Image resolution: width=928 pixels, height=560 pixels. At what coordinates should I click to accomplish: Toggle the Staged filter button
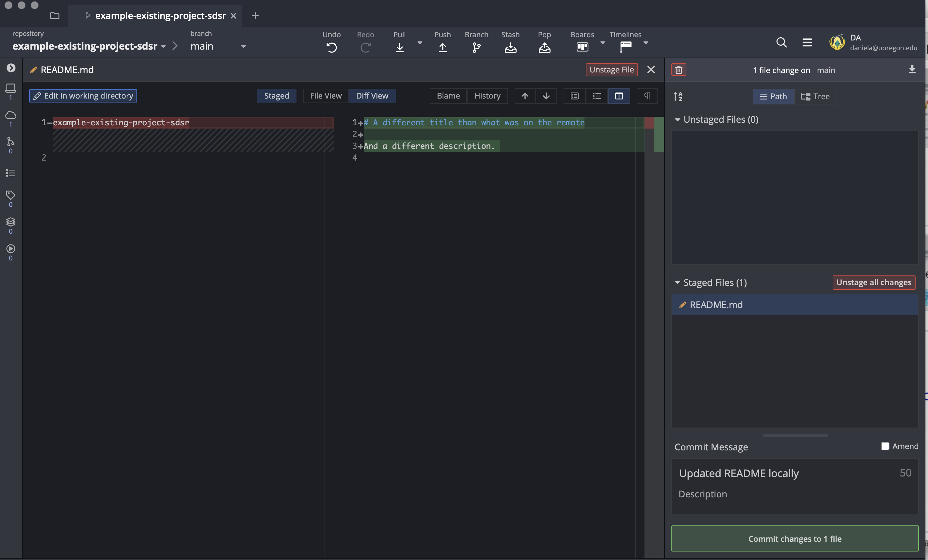[277, 96]
